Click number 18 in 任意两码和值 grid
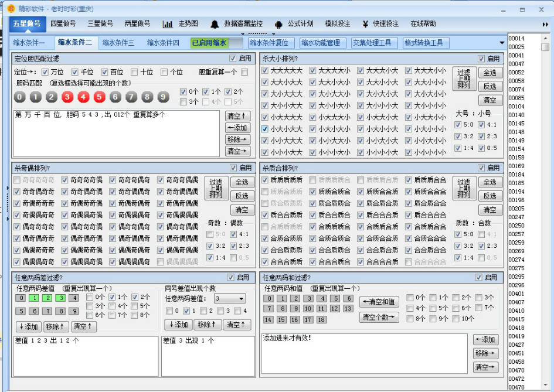Screen dimensions: 554x392 click(x=322, y=320)
